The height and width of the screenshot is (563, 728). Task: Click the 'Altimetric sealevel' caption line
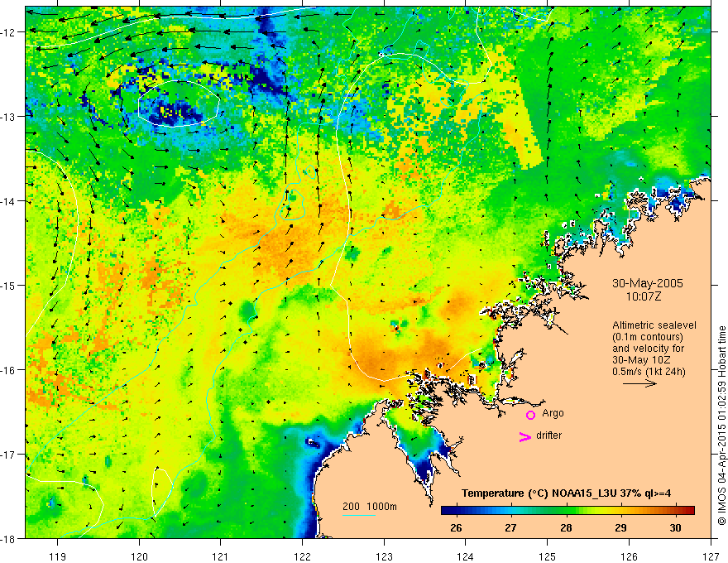click(x=654, y=325)
